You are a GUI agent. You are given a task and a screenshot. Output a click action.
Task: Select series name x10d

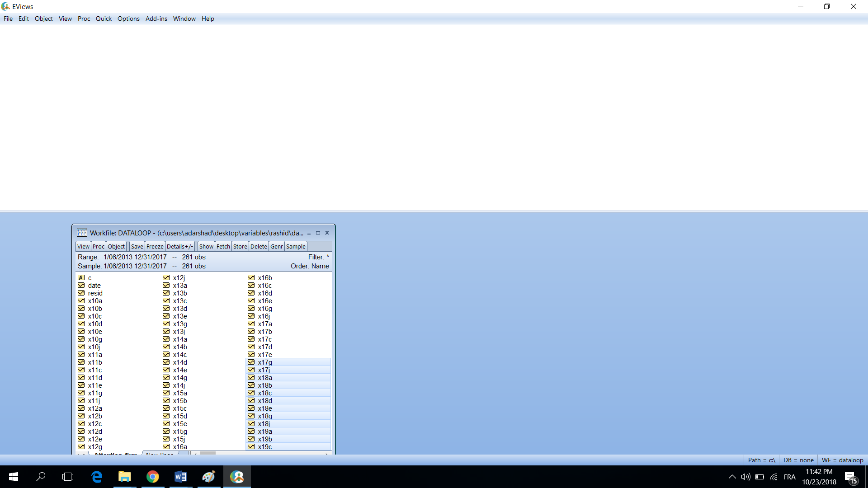pyautogui.click(x=95, y=324)
